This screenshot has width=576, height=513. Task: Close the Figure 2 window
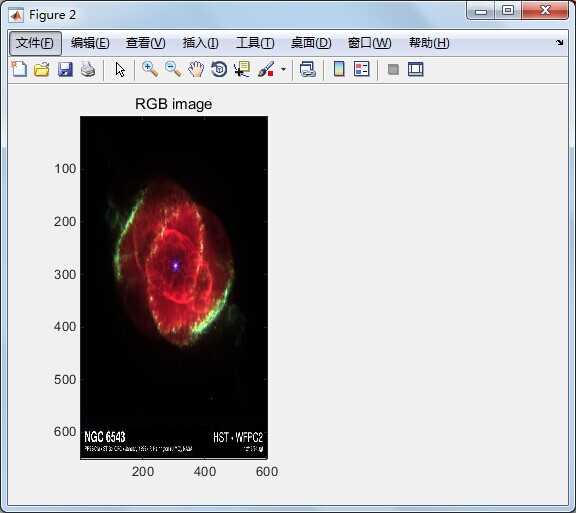tap(545, 10)
